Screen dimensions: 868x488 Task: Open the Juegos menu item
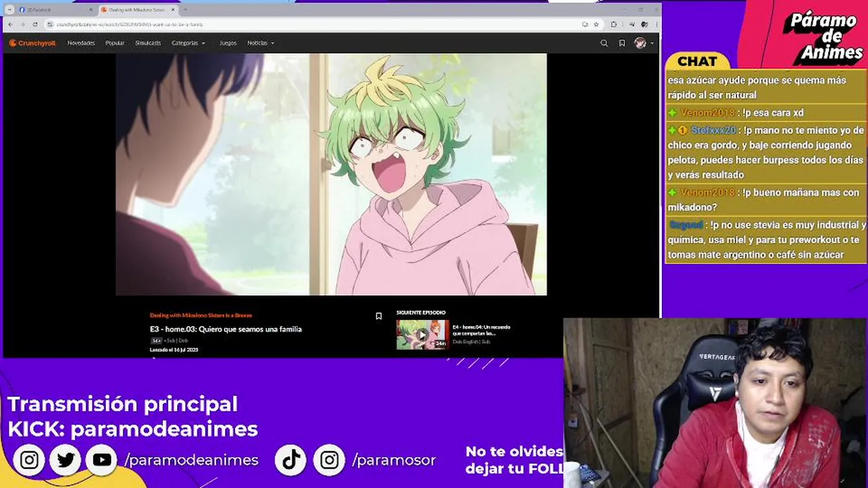tap(228, 43)
